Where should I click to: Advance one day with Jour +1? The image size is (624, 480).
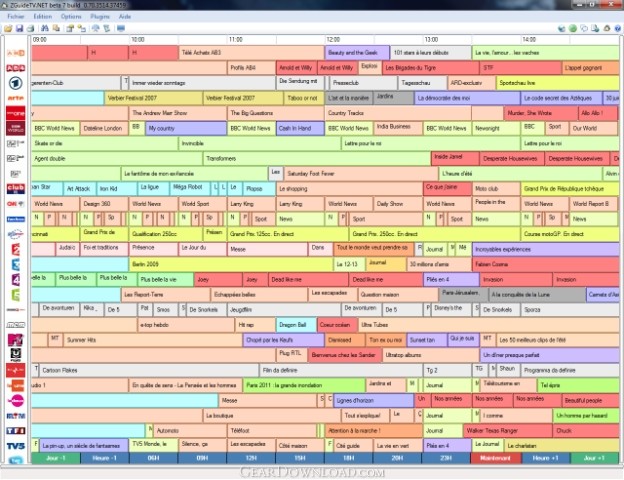[x=595, y=458]
